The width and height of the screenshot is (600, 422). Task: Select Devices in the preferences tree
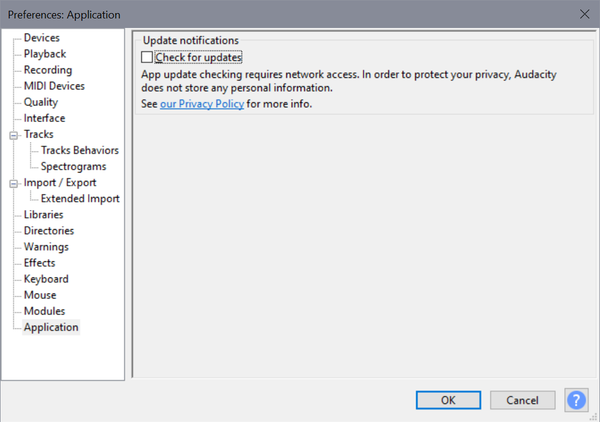pyautogui.click(x=42, y=37)
